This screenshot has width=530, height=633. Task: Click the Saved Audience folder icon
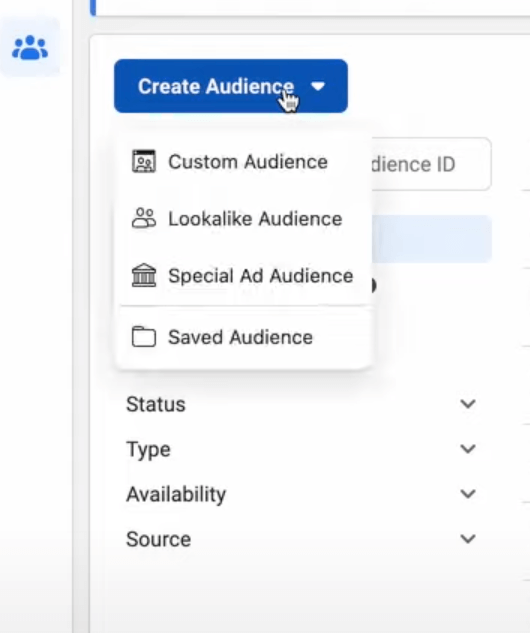pyautogui.click(x=144, y=337)
